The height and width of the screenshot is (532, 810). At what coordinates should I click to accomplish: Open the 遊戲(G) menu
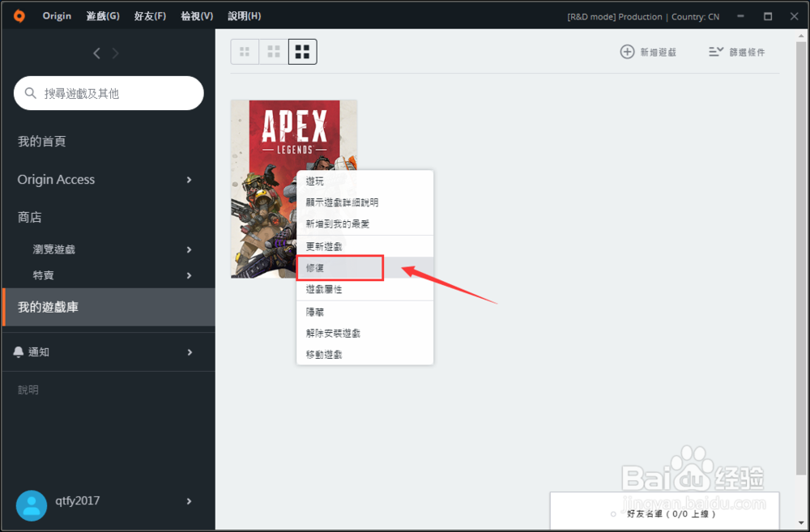(103, 16)
